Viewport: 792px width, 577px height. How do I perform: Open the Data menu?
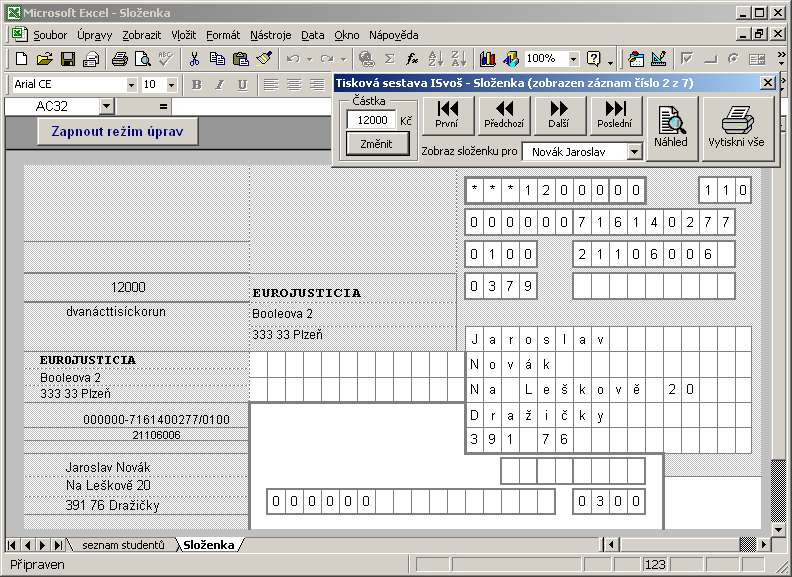(313, 35)
